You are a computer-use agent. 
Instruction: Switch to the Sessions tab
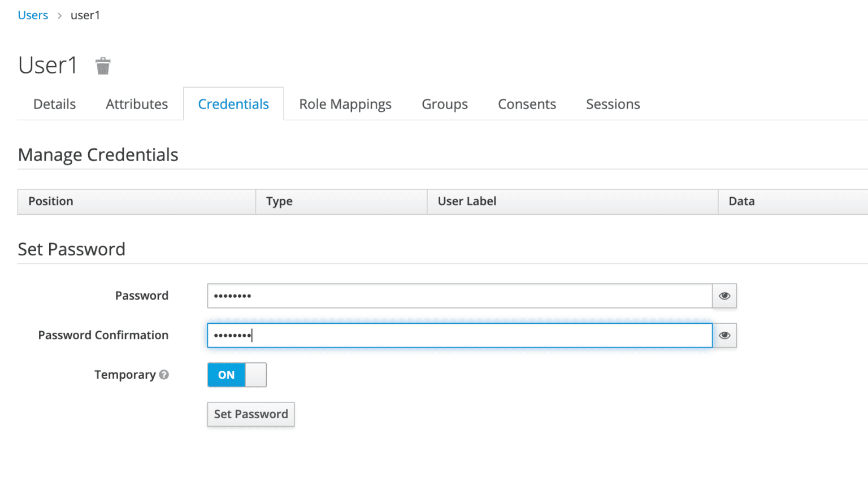613,104
